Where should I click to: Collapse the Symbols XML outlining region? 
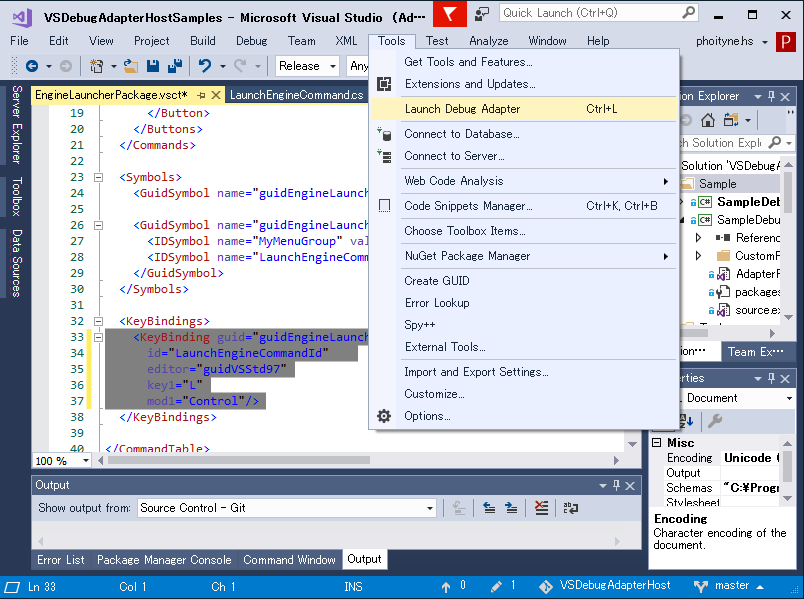(98, 177)
